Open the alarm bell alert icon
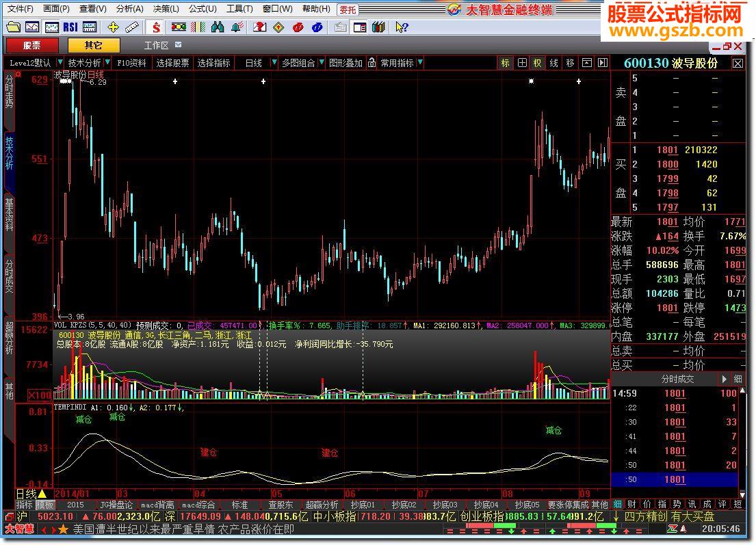756x545 pixels. [x=237, y=27]
